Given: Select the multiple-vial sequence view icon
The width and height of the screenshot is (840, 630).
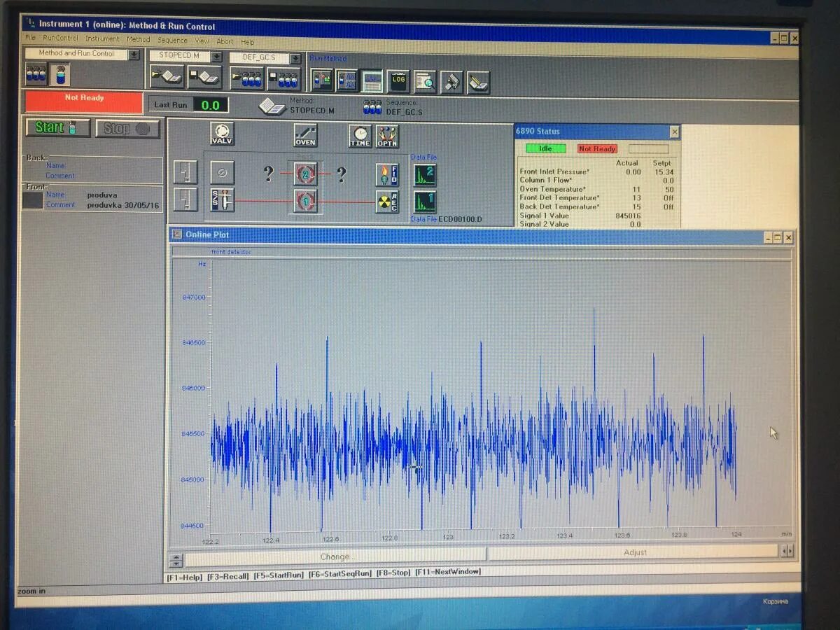Looking at the screenshot, I should pyautogui.click(x=36, y=73).
